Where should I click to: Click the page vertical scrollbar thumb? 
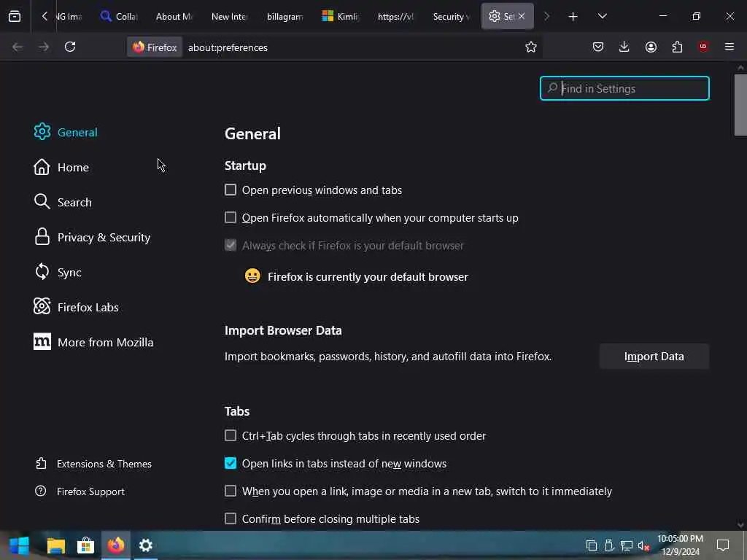pyautogui.click(x=740, y=105)
